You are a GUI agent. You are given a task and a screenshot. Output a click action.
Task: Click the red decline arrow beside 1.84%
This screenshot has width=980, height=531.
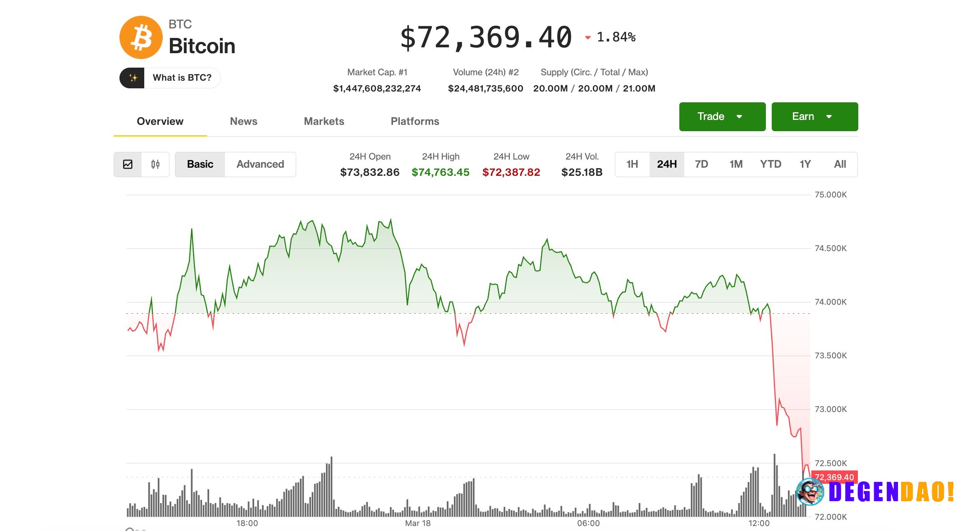point(587,38)
